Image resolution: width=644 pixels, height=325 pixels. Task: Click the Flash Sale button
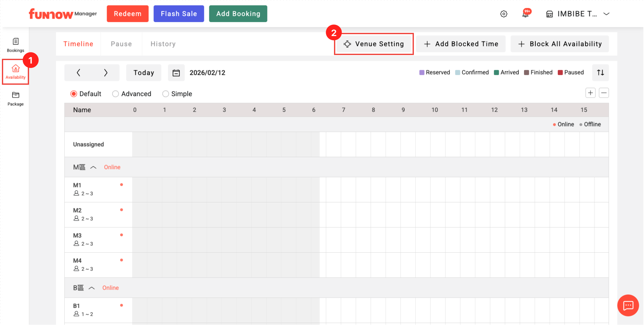coord(179,14)
